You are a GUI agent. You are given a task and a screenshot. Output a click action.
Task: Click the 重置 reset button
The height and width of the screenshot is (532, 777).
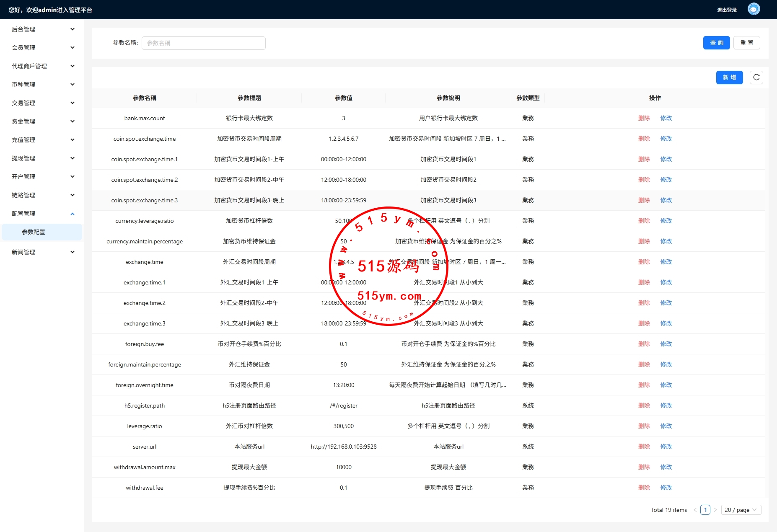point(746,43)
